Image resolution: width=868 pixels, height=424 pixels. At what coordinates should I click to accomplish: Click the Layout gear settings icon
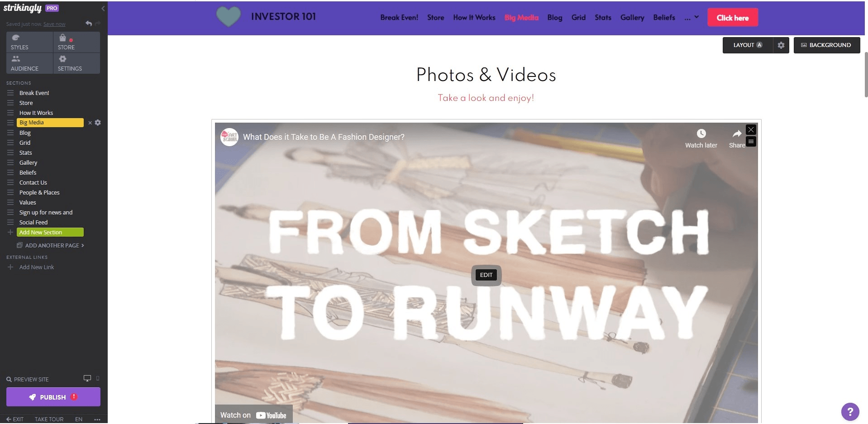point(781,45)
